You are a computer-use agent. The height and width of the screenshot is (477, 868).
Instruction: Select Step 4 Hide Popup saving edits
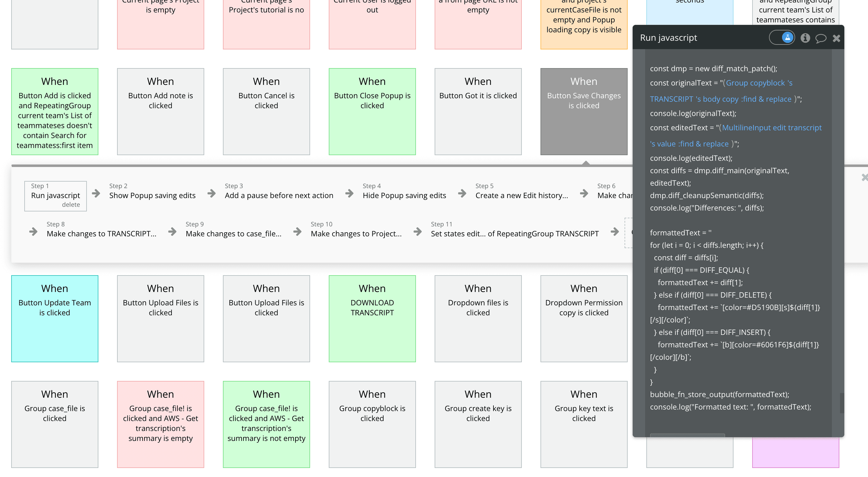(x=404, y=195)
